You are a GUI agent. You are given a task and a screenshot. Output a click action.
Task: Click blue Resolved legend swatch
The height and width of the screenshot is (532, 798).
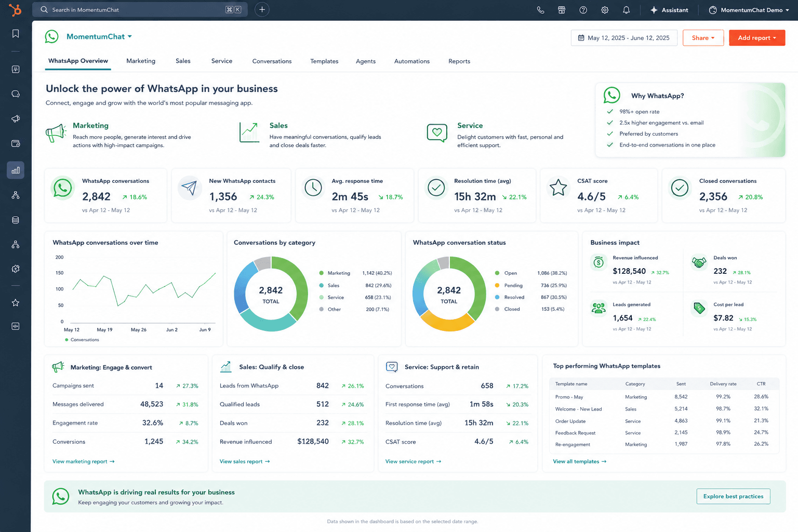coord(497,297)
